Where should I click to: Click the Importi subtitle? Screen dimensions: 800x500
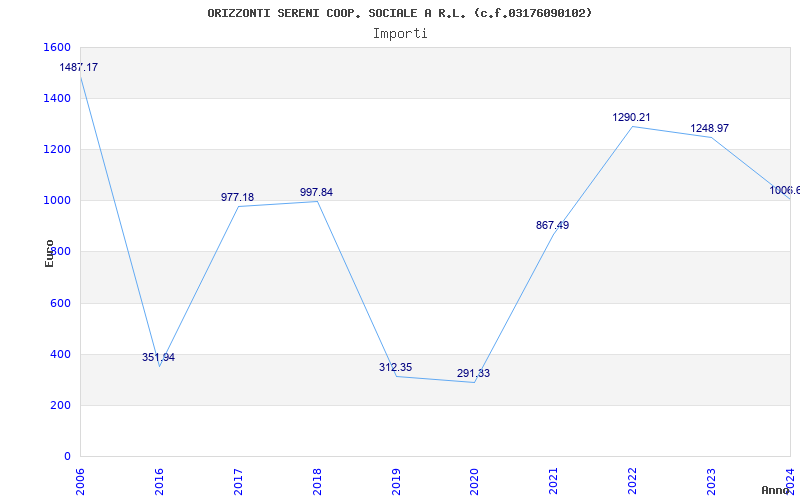(x=400, y=34)
